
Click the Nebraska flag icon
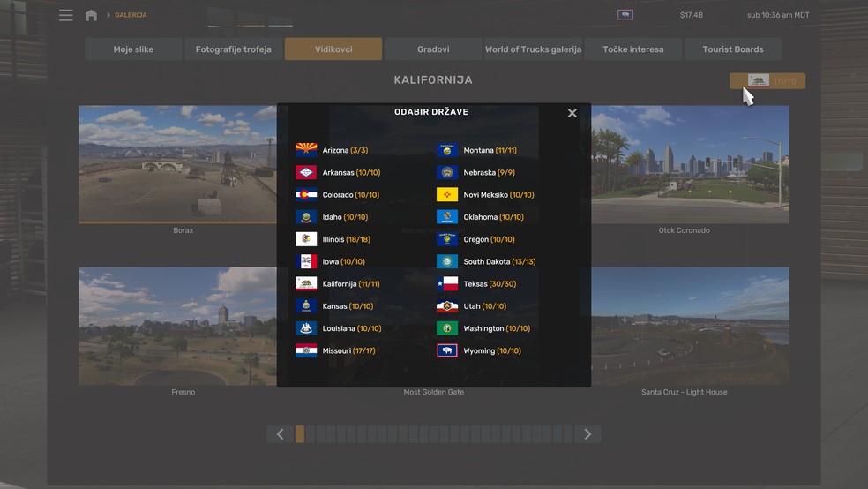[446, 172]
